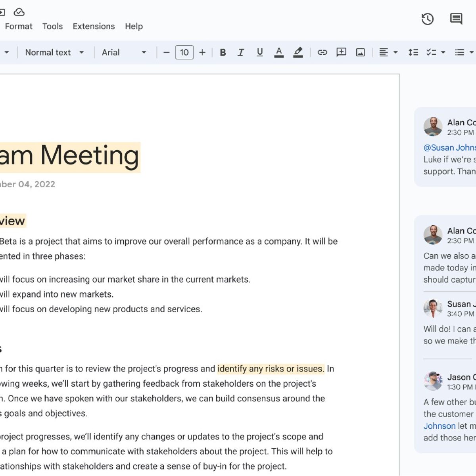Toggle underline formatting

pyautogui.click(x=260, y=52)
